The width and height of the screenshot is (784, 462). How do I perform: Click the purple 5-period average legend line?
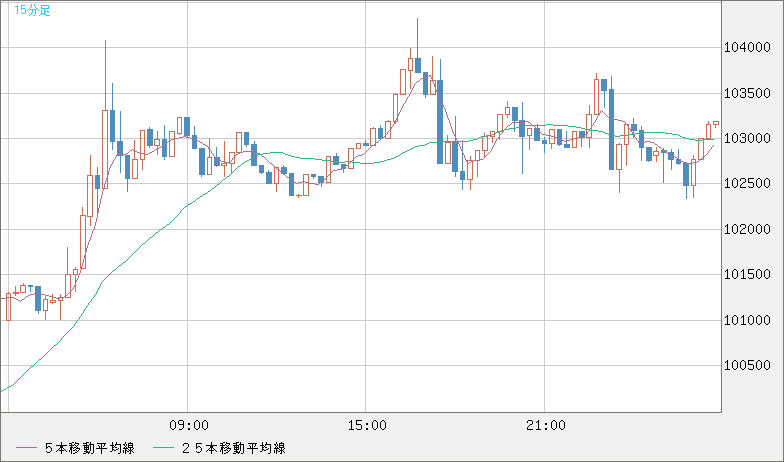26,448
